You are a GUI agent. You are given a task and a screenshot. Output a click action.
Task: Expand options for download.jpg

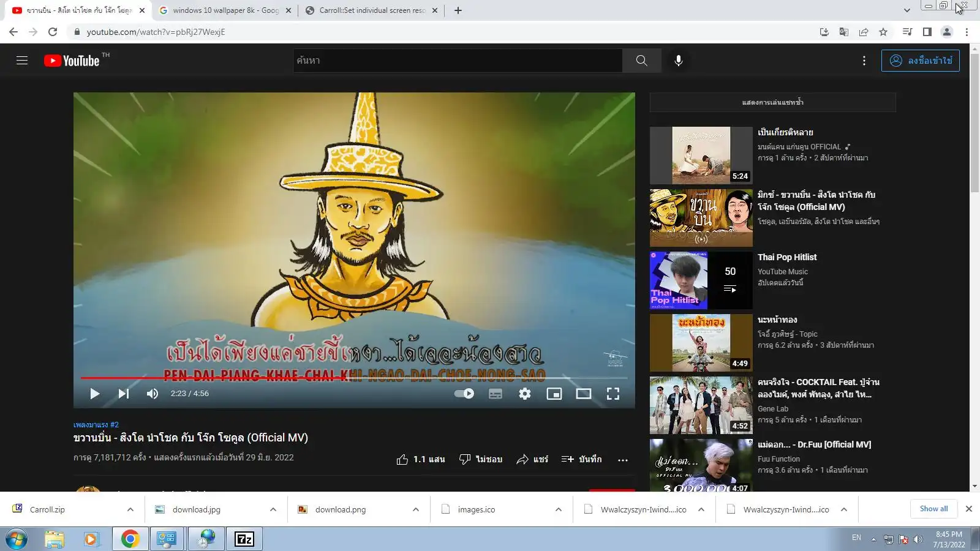[273, 509]
